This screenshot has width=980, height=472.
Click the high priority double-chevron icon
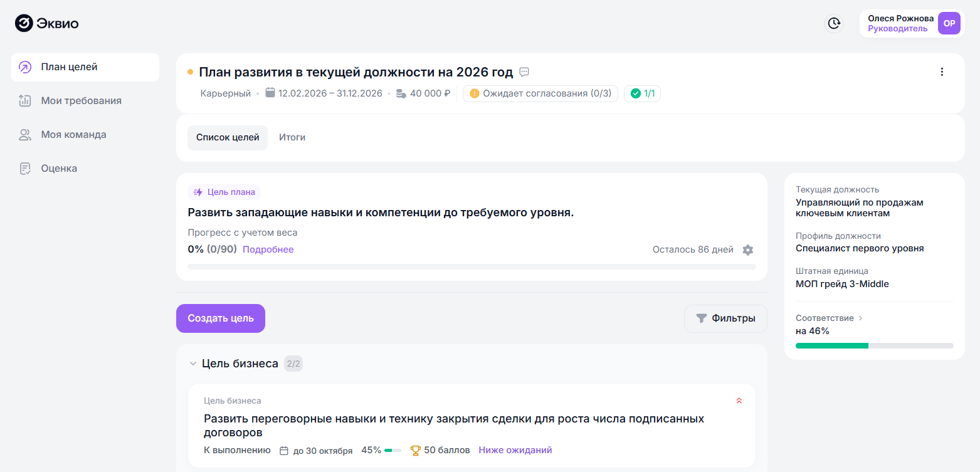pos(739,401)
